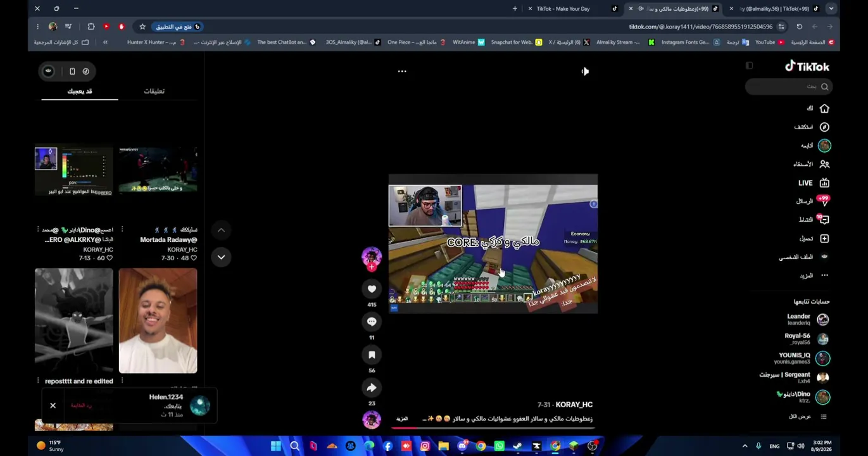868x456 pixels.
Task: Click the Open in app (فتح في التطبيق) chip
Action: pyautogui.click(x=178, y=27)
